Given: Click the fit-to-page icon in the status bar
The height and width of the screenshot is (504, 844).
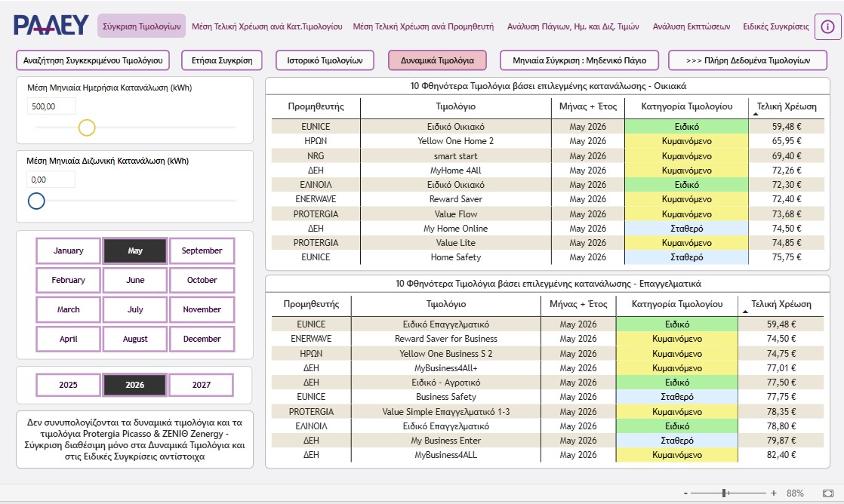Looking at the screenshot, I should point(828,493).
